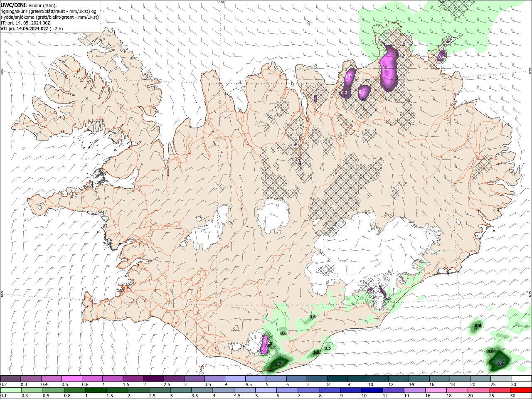Viewport: 532px width, 399px height.
Task: Pick the darkest purple 2–2.5 snow scale swatch
Action: pos(153,379)
